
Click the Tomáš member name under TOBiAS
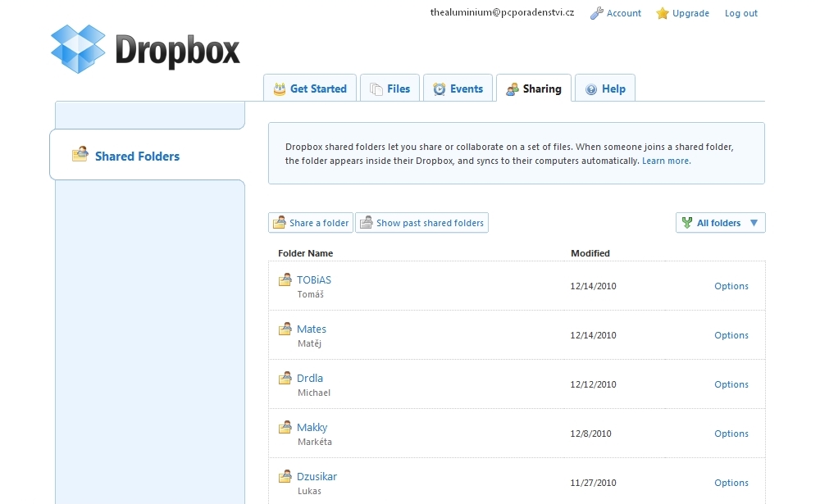[x=311, y=294]
